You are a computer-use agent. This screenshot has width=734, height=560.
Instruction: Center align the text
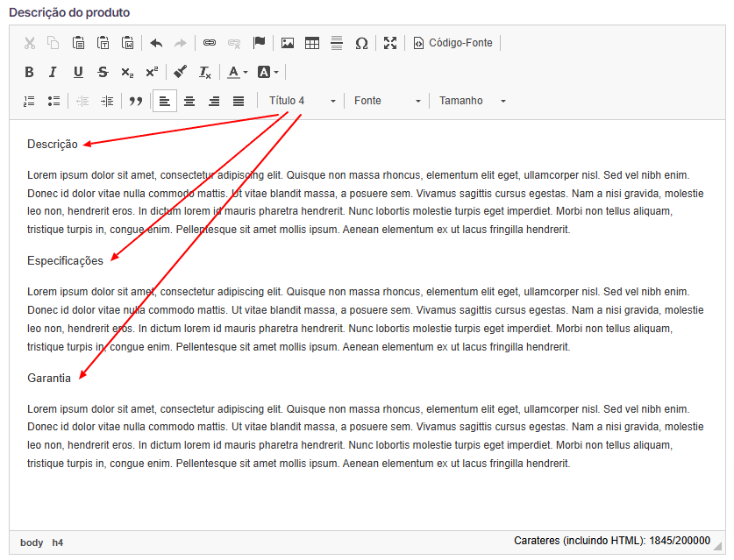click(189, 101)
